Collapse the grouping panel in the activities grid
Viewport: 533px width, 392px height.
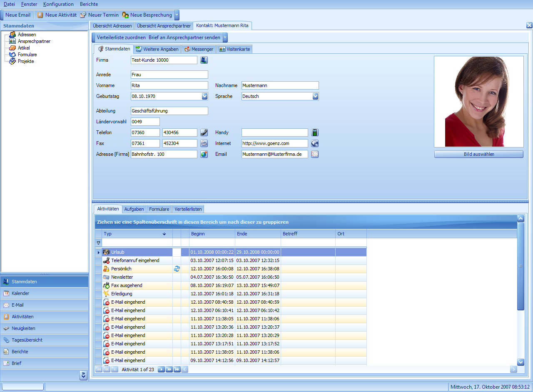(x=521, y=218)
